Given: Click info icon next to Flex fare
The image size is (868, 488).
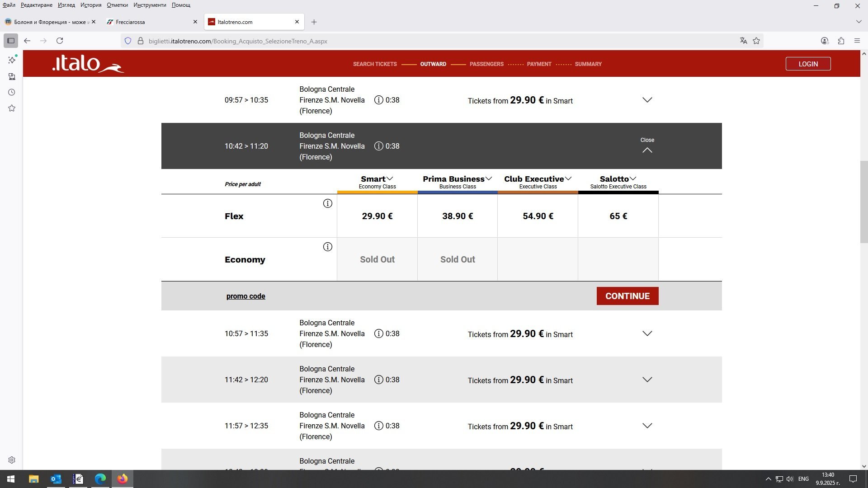Looking at the screenshot, I should pos(327,203).
